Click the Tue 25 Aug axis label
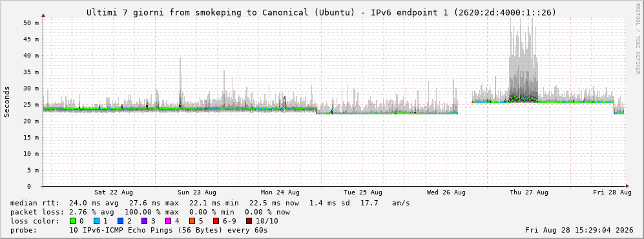644x239 pixels. pos(363,192)
